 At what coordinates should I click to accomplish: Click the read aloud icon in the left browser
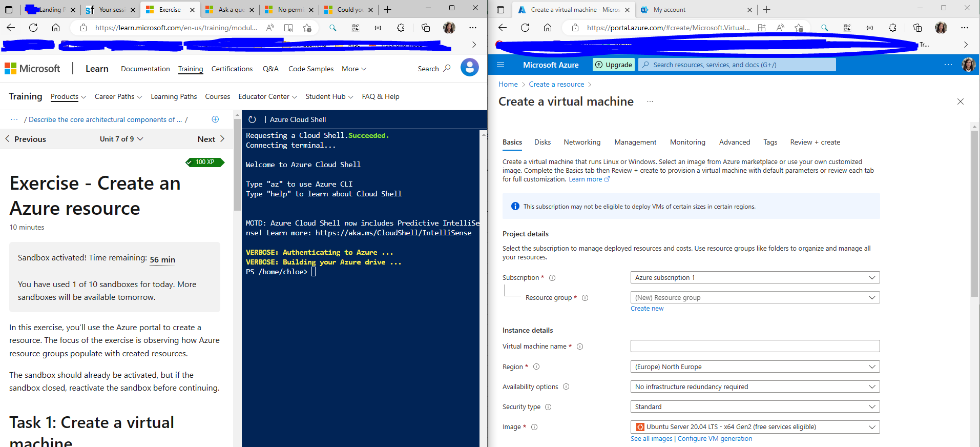point(270,28)
